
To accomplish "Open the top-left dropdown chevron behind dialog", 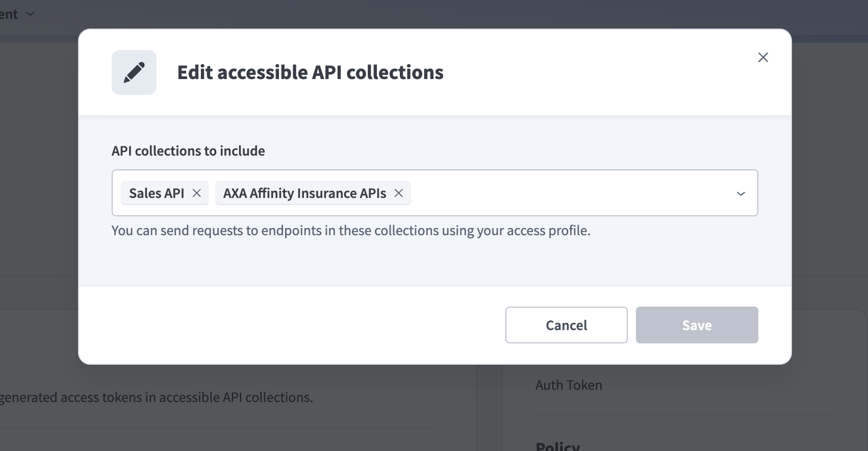I will (30, 14).
